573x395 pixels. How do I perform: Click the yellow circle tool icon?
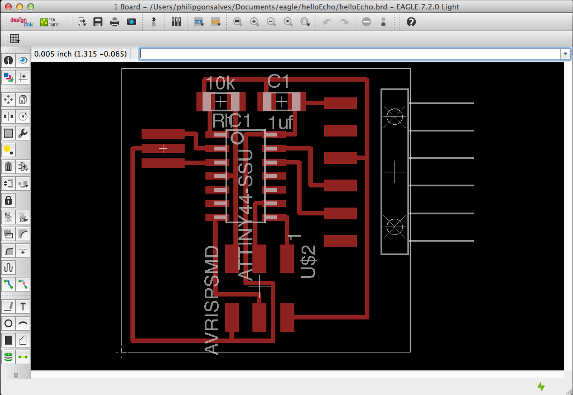tap(8, 150)
